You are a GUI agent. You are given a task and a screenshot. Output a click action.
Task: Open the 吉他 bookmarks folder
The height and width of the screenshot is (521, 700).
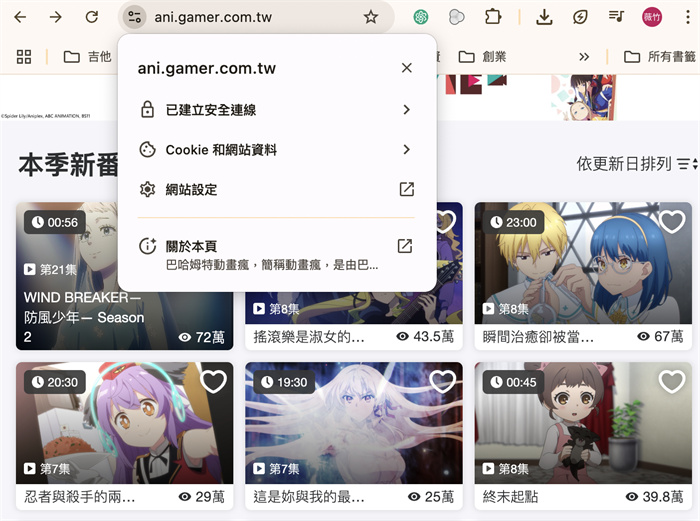click(x=87, y=57)
